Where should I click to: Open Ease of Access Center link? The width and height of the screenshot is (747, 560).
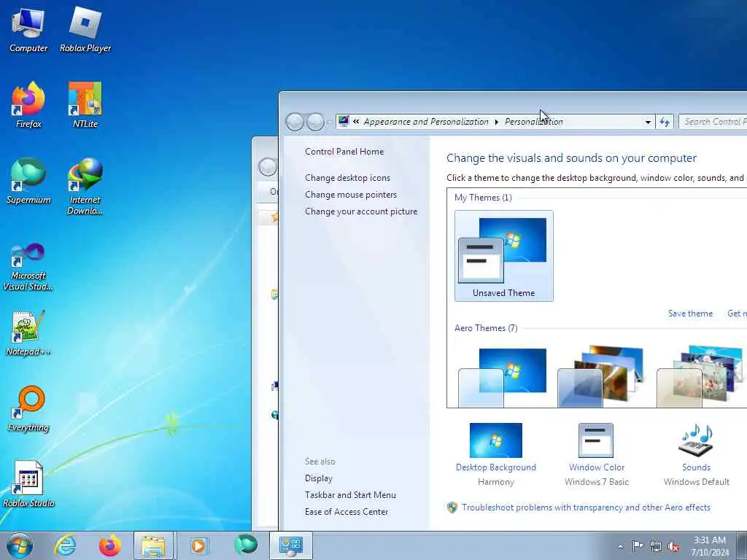tap(347, 511)
